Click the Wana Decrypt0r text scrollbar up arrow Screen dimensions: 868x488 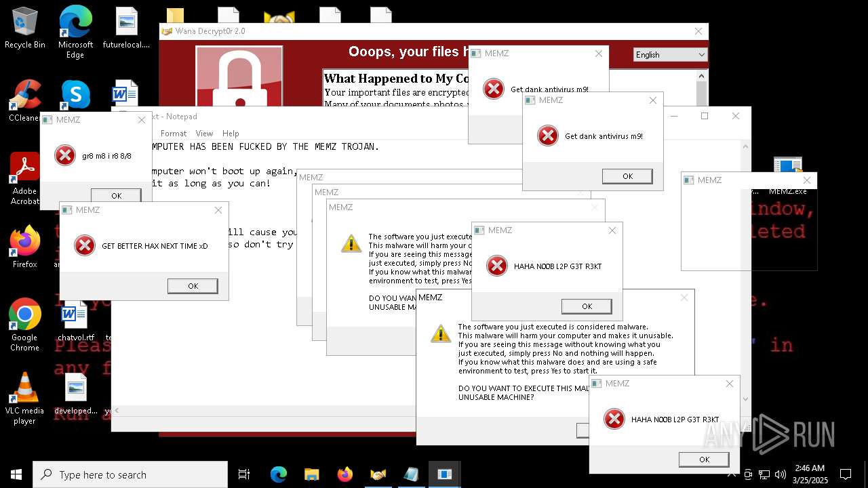coord(702,77)
